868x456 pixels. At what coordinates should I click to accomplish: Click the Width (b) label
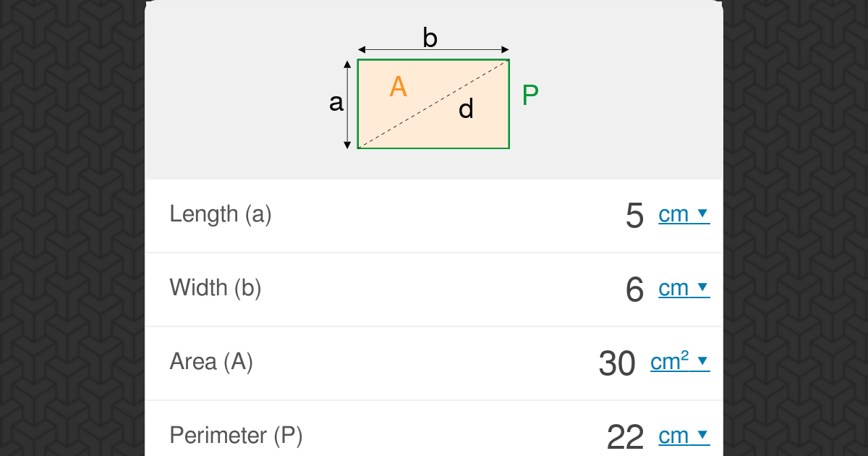pyautogui.click(x=216, y=288)
